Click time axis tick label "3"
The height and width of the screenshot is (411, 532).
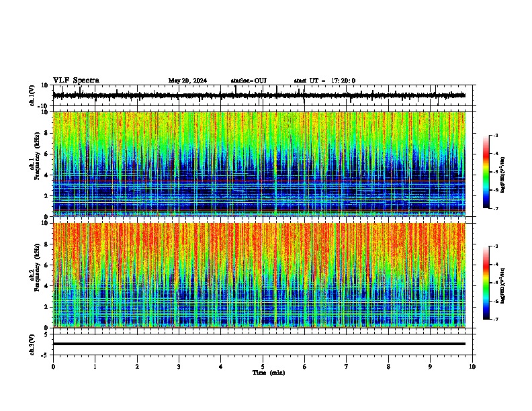click(179, 367)
